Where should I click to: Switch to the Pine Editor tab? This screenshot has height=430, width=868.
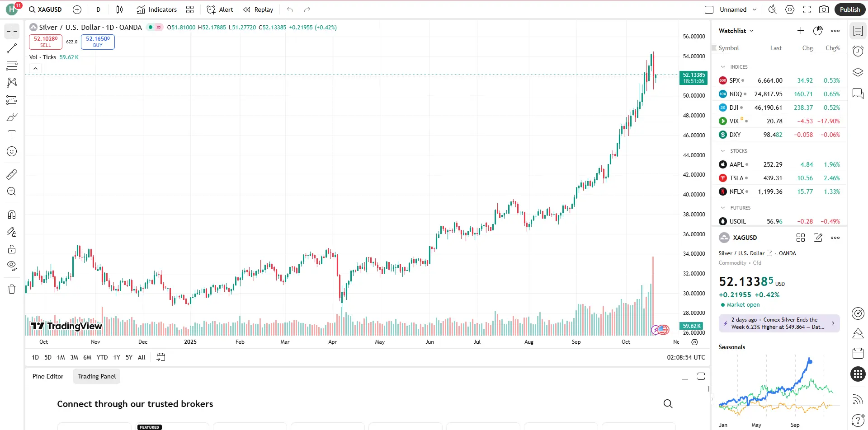click(x=48, y=376)
